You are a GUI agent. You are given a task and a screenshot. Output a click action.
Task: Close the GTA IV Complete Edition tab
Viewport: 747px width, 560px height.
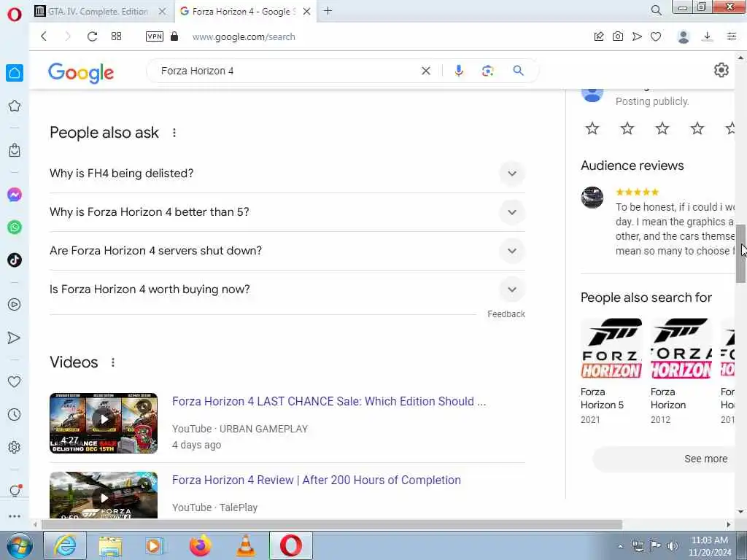coord(163,12)
